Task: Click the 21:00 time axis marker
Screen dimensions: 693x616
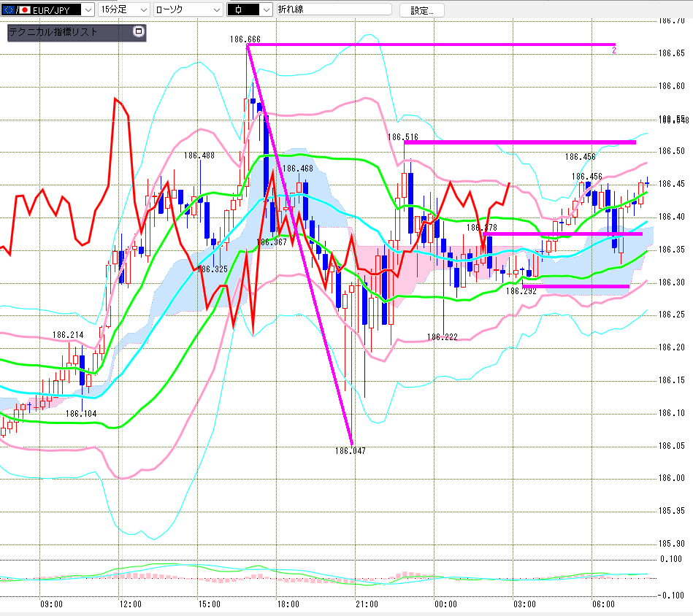Action: pyautogui.click(x=367, y=604)
